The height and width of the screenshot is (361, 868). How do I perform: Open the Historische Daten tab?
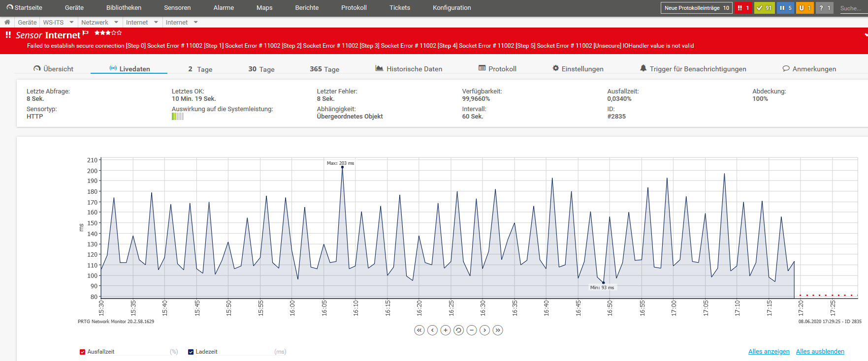[x=409, y=69]
